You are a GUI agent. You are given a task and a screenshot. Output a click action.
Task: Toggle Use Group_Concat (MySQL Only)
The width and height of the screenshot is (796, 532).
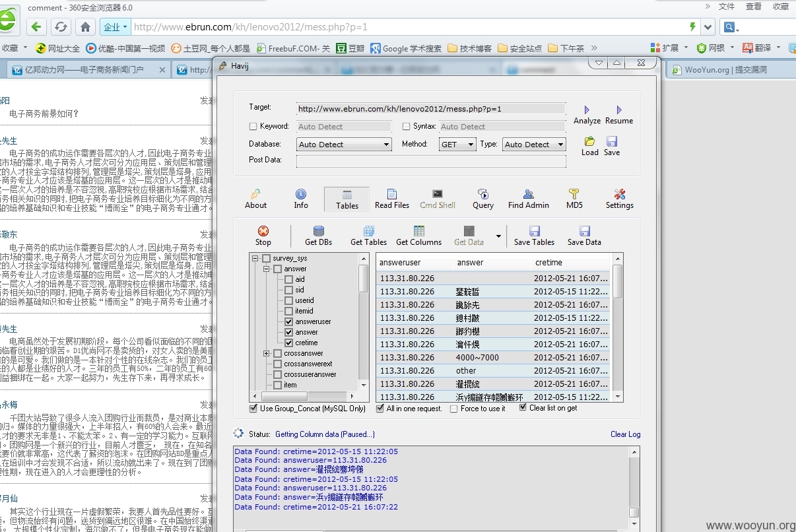pos(253,409)
